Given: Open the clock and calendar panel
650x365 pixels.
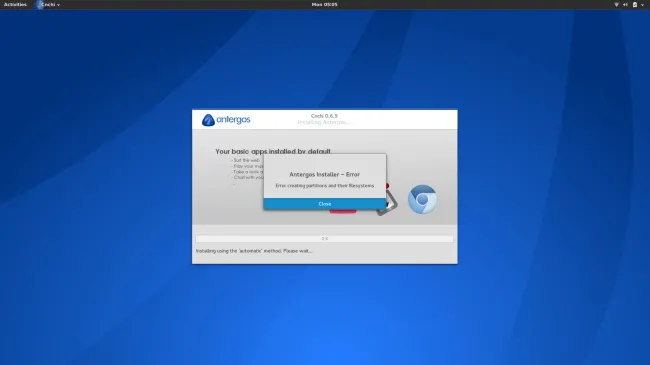Looking at the screenshot, I should point(325,5).
